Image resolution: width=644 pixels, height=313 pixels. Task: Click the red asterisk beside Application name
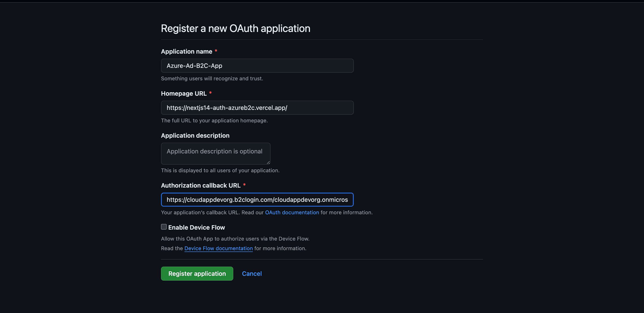[216, 51]
